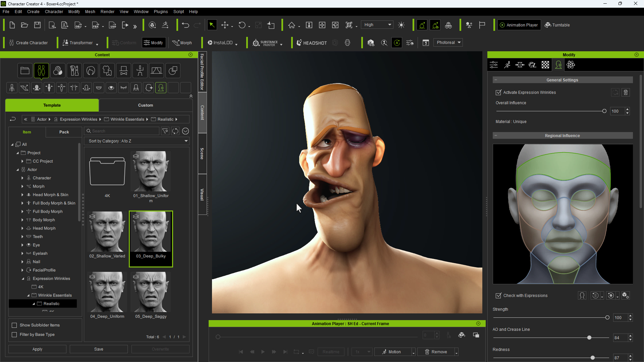Open the Scene side tab
Image resolution: width=644 pixels, height=362 pixels.
202,154
